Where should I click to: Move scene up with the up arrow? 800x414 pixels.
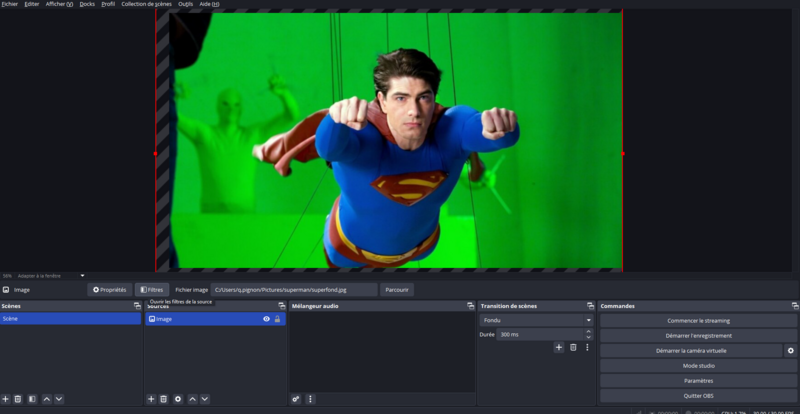[46, 399]
